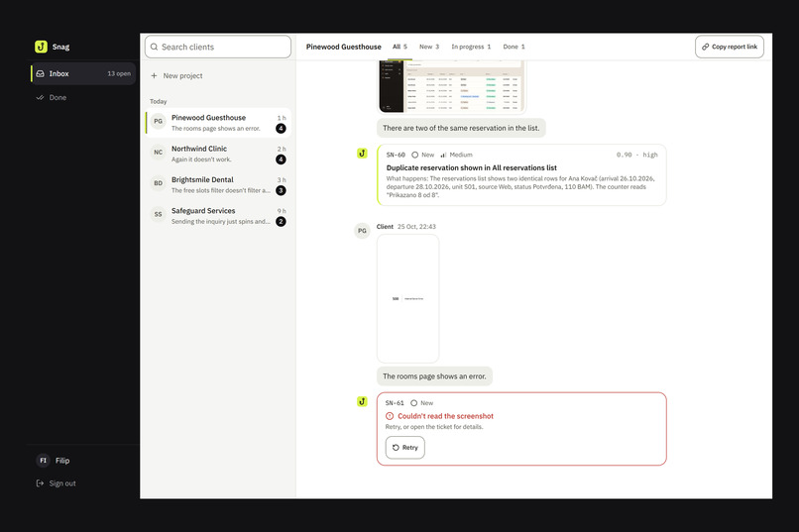
Task: Open the Done section in the sidebar
Action: tap(83, 98)
